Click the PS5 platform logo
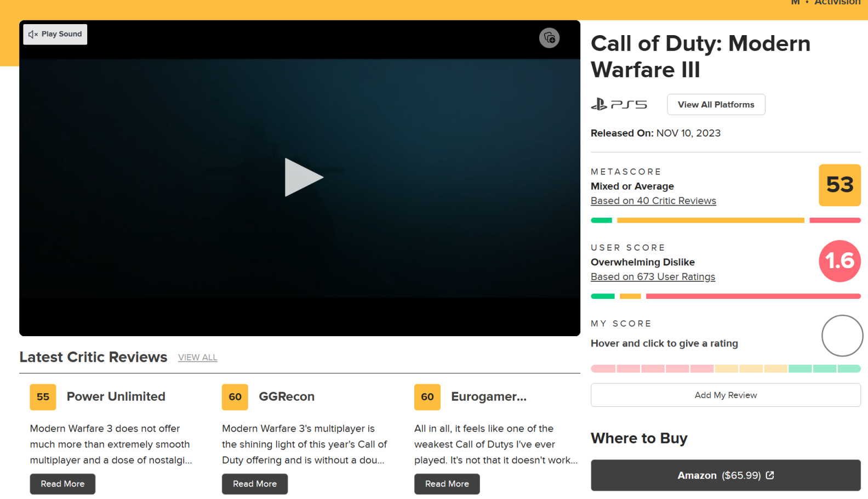Screen dimensions: 868x499 coord(619,104)
